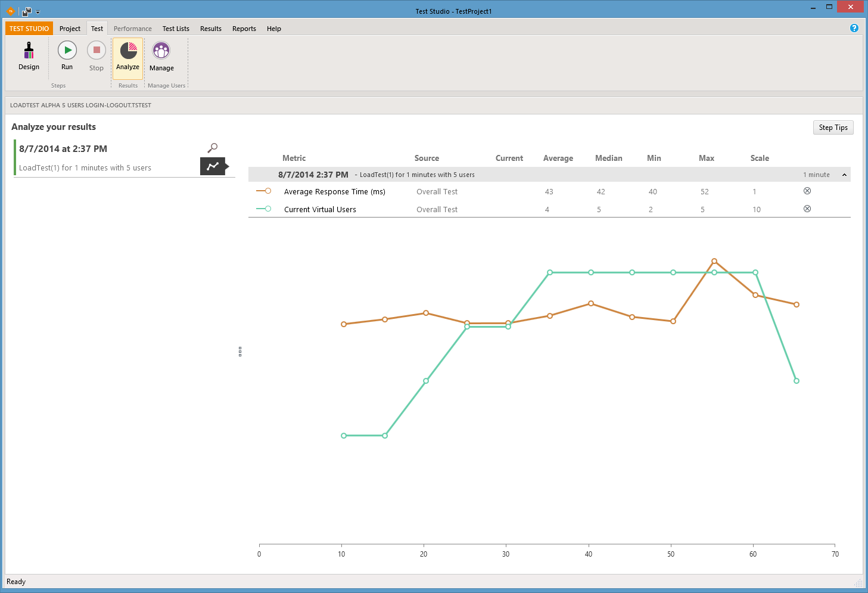Click the chart view icon for LoadTest(1)
The width and height of the screenshot is (868, 593).
click(x=213, y=166)
